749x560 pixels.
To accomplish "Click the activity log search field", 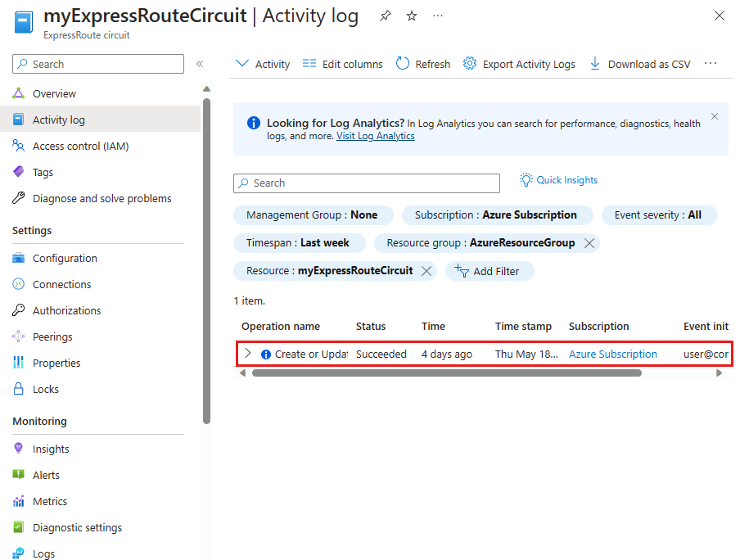I will (x=367, y=183).
